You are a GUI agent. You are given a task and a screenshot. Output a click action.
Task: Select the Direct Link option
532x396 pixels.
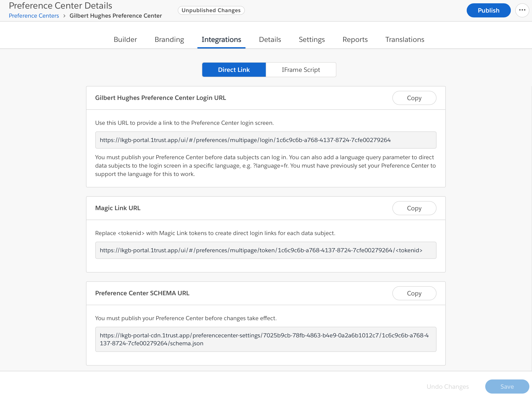click(x=234, y=69)
